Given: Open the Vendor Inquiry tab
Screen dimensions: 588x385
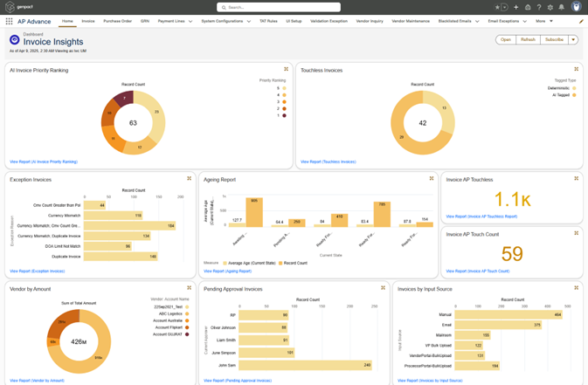Looking at the screenshot, I should click(x=370, y=21).
